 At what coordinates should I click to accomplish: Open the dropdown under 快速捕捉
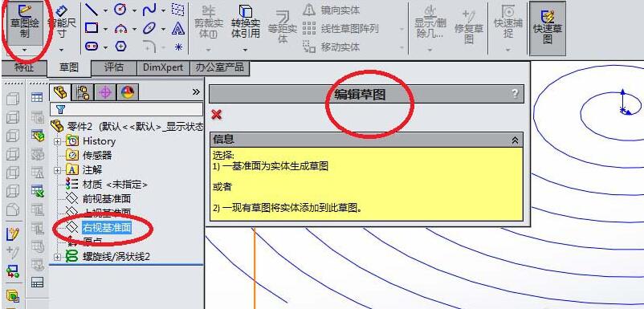coord(508,50)
